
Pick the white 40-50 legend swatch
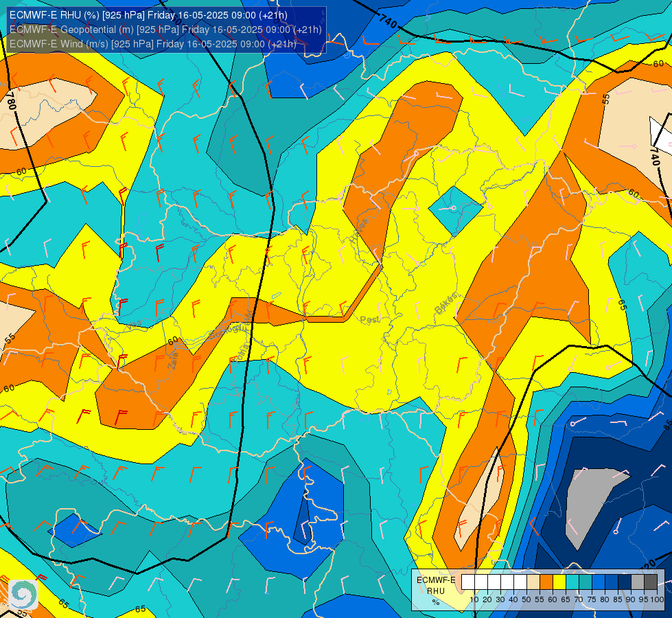[x=520, y=582]
